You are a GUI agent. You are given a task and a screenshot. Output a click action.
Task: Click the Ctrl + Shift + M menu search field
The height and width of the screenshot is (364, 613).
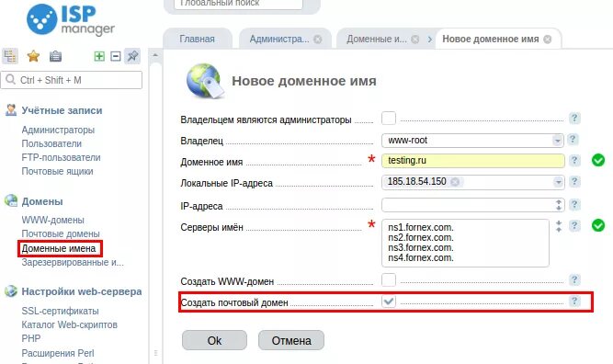coord(72,80)
